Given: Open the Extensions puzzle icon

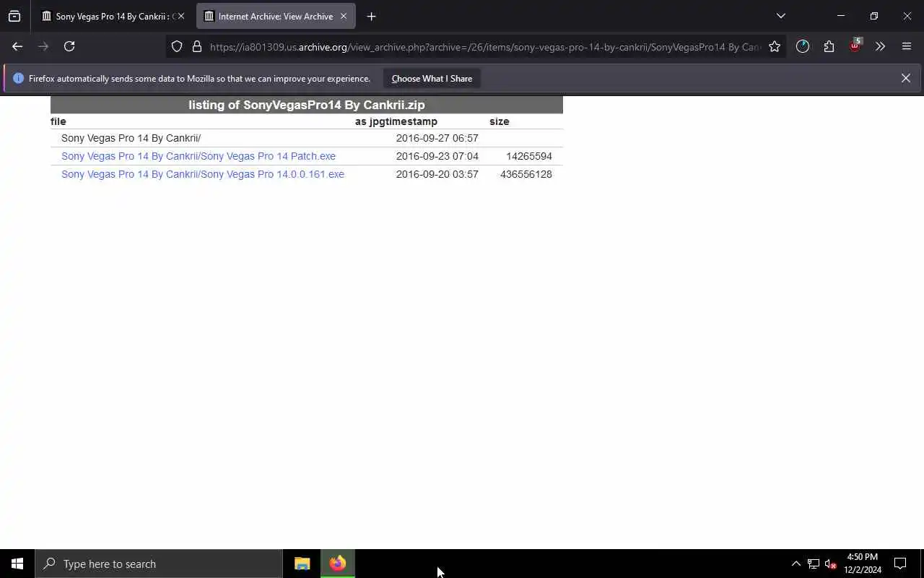Looking at the screenshot, I should [x=829, y=46].
